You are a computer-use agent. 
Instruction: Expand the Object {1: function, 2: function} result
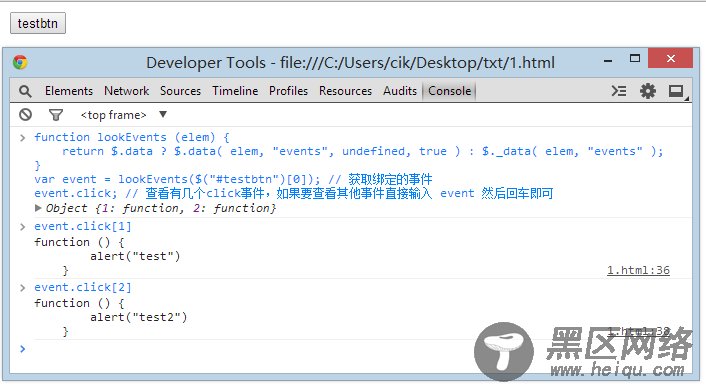click(x=38, y=208)
